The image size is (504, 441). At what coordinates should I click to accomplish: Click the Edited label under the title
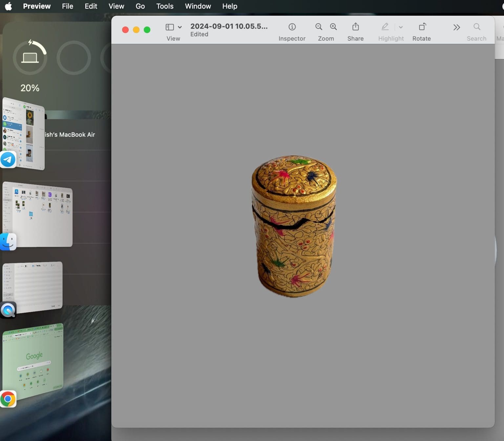(199, 34)
